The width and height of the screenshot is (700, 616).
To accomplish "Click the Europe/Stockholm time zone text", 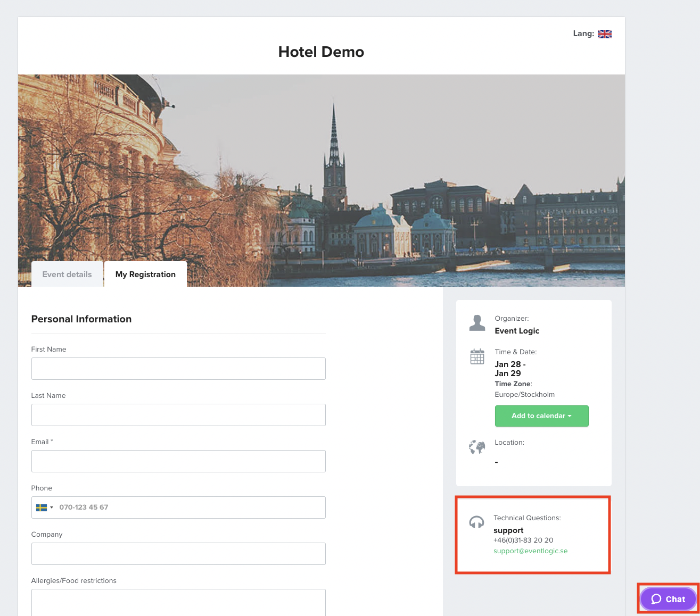I will pos(524,395).
